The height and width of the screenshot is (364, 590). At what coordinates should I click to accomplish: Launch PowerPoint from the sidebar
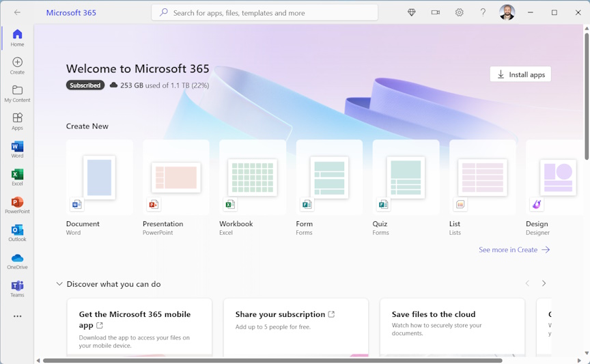coord(17,205)
